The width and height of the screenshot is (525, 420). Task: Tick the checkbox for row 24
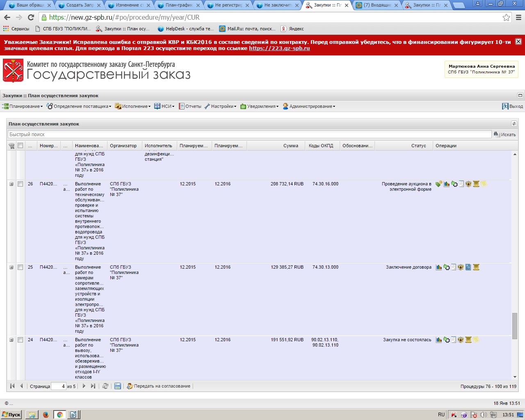20,340
